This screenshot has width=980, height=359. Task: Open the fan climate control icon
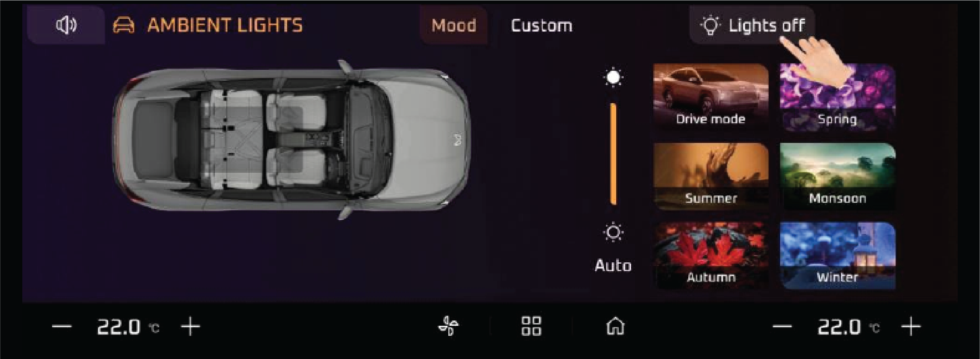449,326
